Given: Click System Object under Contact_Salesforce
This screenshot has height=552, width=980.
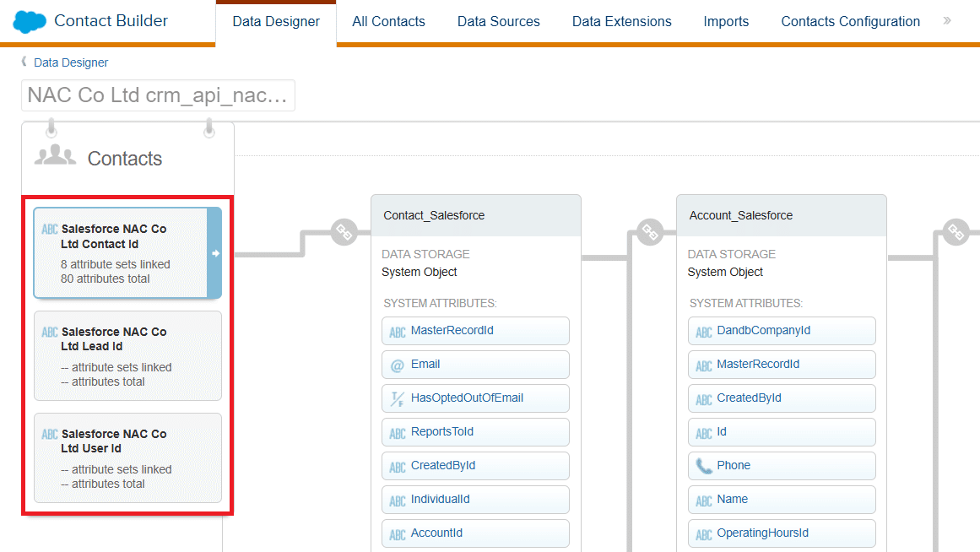Looking at the screenshot, I should (x=419, y=272).
